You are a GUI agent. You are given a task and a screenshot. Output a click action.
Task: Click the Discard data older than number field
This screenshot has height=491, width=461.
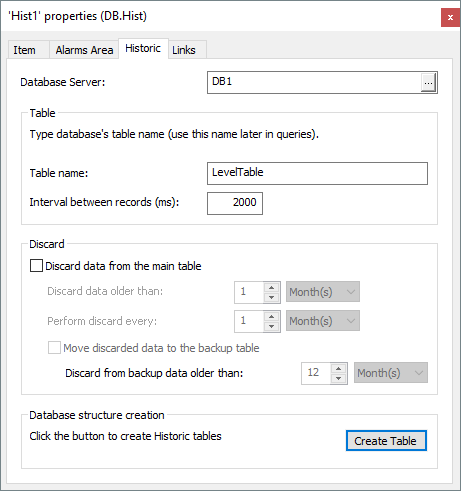(x=249, y=292)
